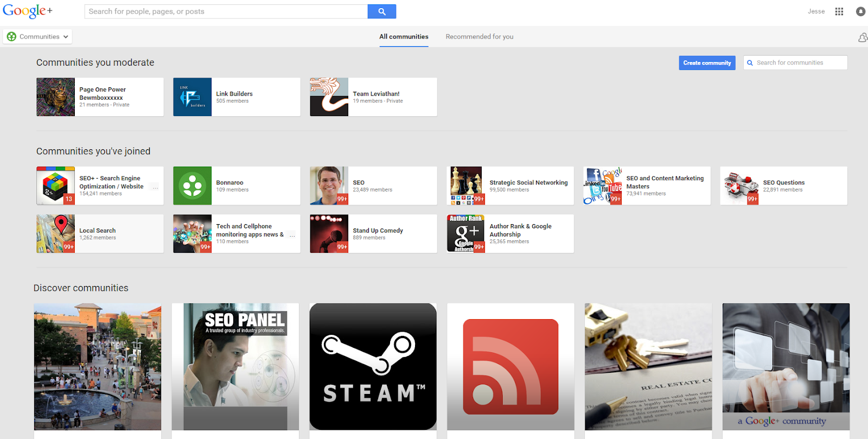The image size is (868, 439).
Task: Open the Link Builders title link
Action: (234, 94)
